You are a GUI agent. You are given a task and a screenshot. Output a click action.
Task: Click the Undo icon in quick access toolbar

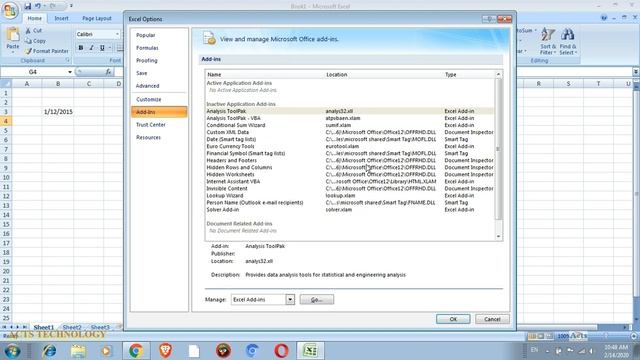tap(38, 6)
